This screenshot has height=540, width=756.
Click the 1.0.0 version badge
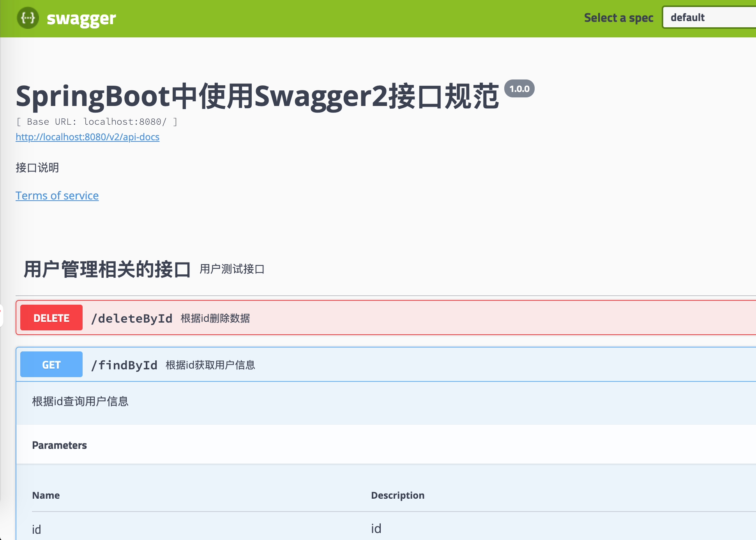point(519,89)
